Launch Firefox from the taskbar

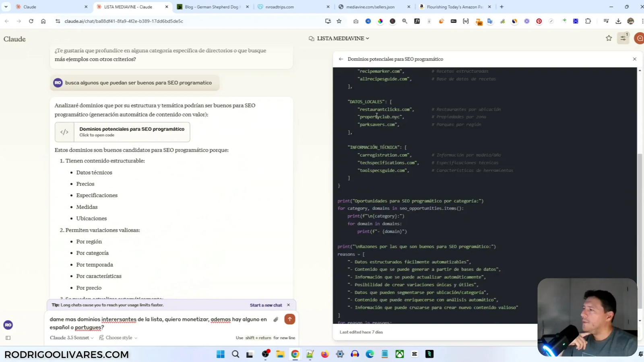[324, 354]
